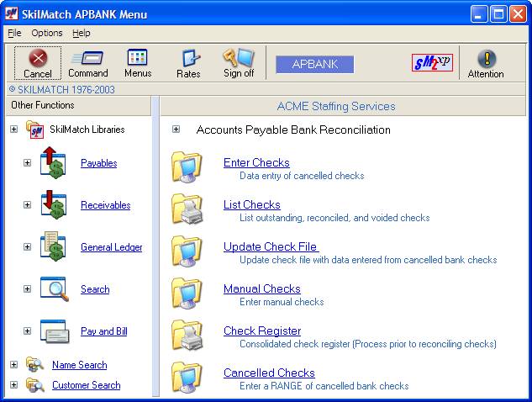532x402 pixels.
Task: Open the Update Check File link
Action: point(271,246)
